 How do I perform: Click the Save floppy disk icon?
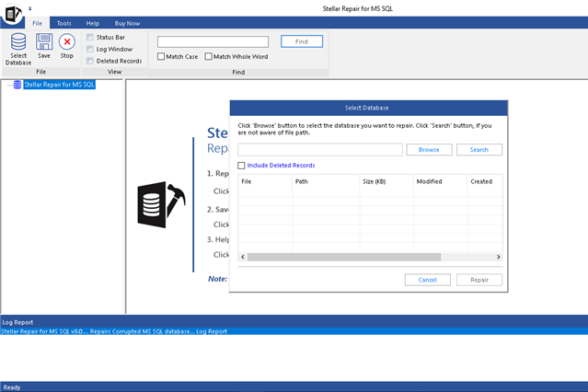pyautogui.click(x=44, y=41)
